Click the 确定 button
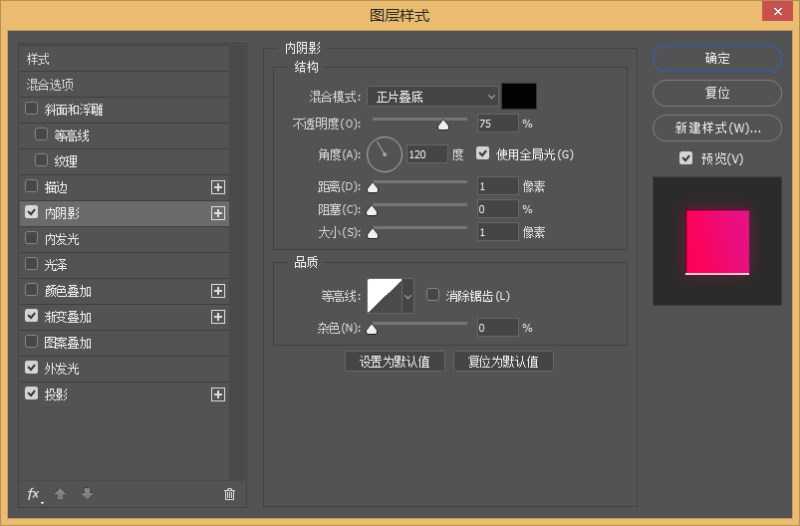This screenshot has width=800, height=526. [717, 59]
